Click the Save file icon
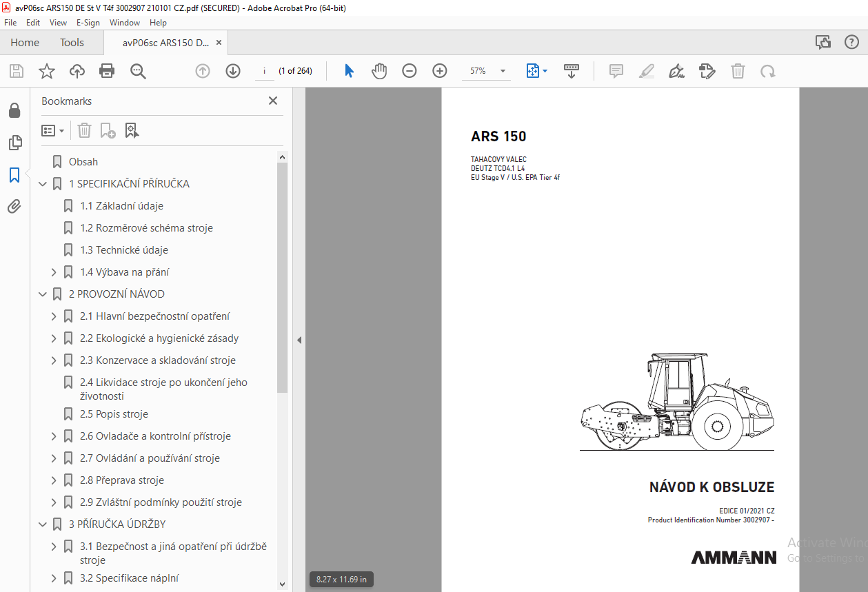This screenshot has height=592, width=868. tap(17, 71)
